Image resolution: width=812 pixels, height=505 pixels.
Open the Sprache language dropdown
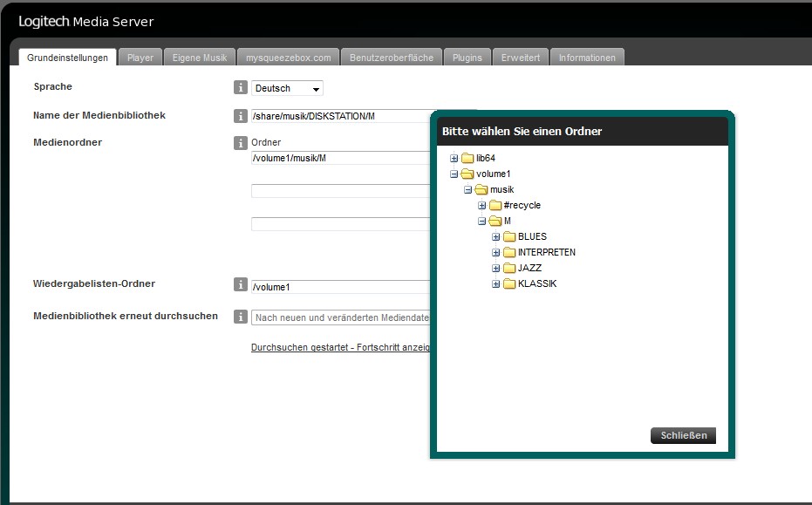pos(288,88)
